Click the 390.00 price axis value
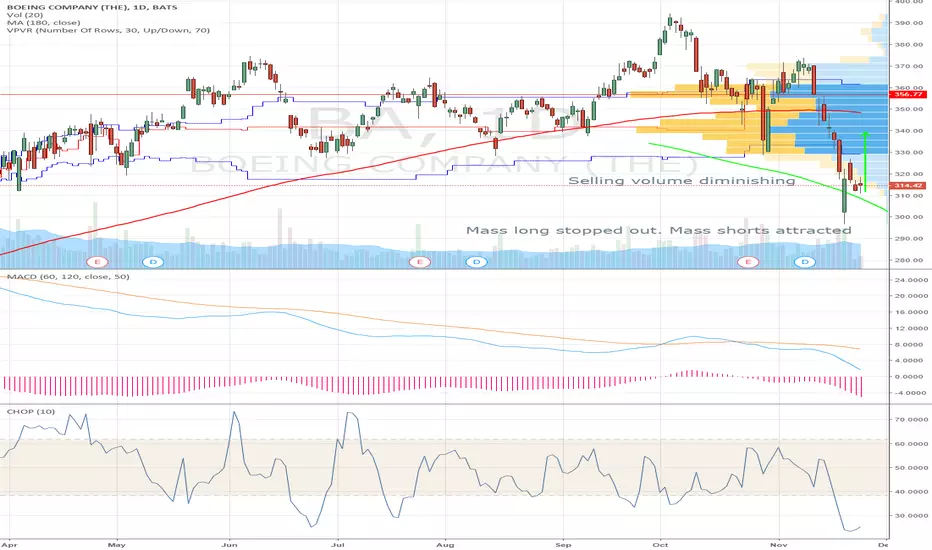This screenshot has height=550, width=932. [x=909, y=23]
